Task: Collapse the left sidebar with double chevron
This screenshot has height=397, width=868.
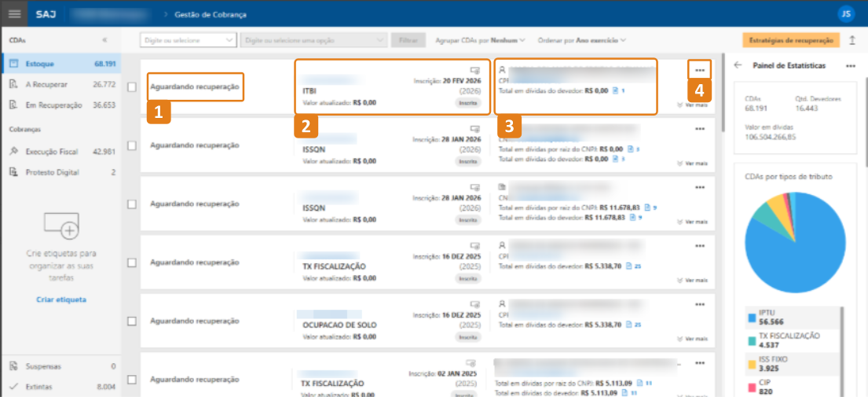Action: 105,39
